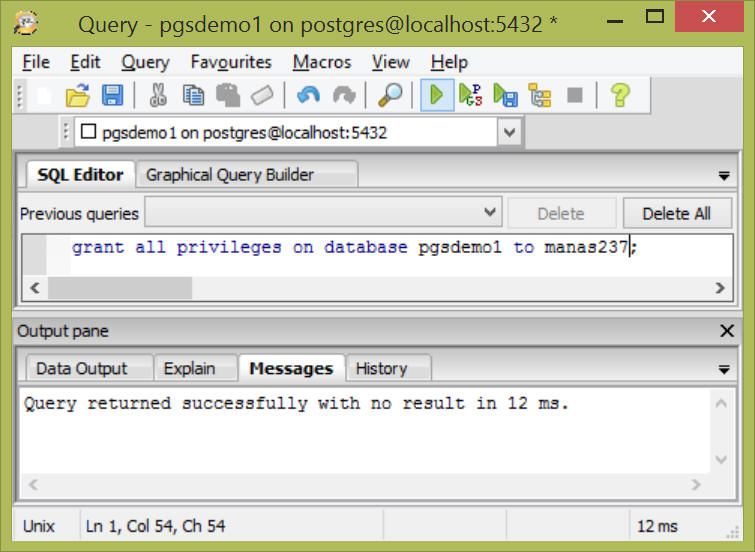The height and width of the screenshot is (552, 755).
Task: Click the 'Unix' status bar entry
Action: click(x=39, y=526)
